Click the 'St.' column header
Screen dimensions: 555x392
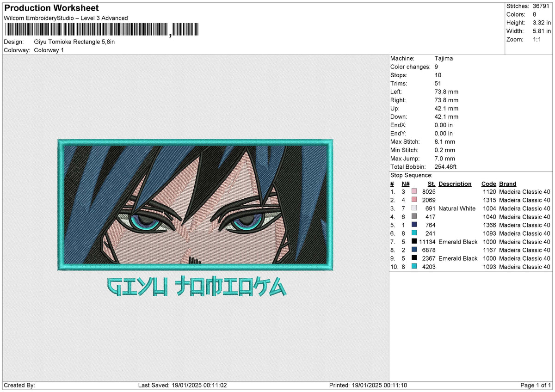432,184
